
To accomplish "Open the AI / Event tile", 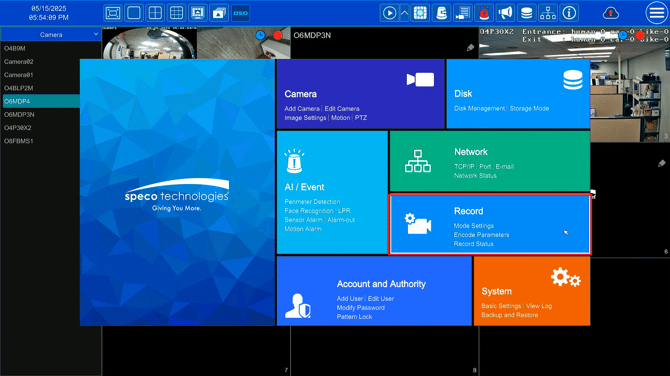I will point(332,192).
